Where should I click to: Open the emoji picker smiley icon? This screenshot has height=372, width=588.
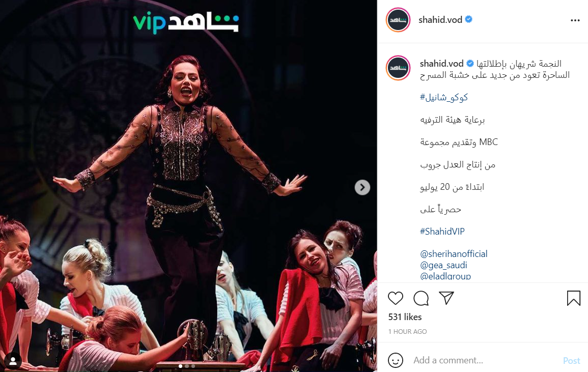tap(395, 360)
